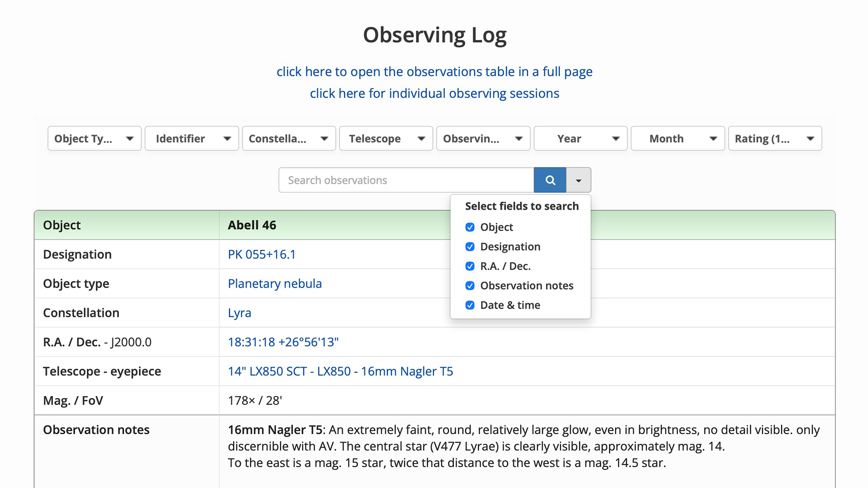The height and width of the screenshot is (488, 868).
Task: Follow the individual observing sessions link
Action: [434, 93]
